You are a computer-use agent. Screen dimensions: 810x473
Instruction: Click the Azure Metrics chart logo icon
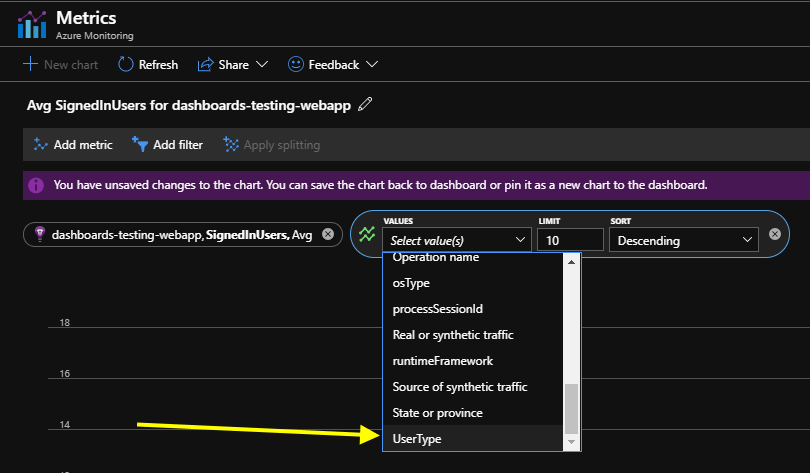click(32, 24)
